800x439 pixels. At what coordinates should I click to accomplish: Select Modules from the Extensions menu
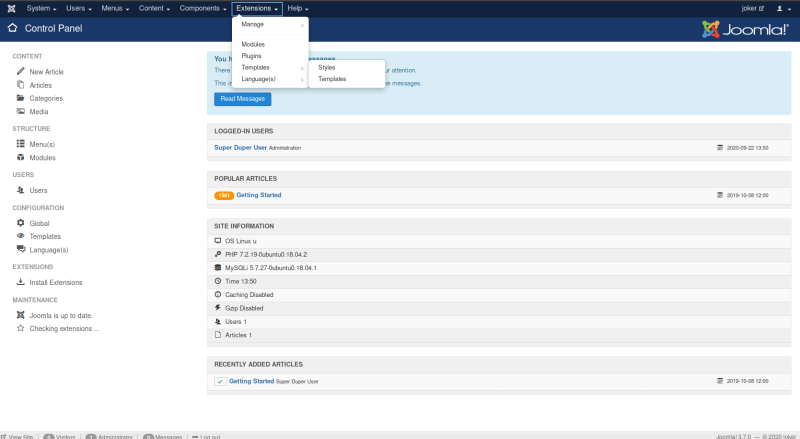[253, 45]
